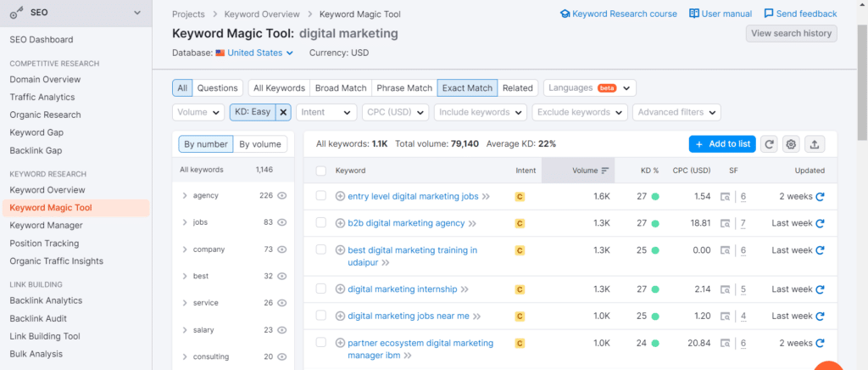Screen dimensions: 868x370
Task: Open the User manual link
Action: tap(721, 14)
